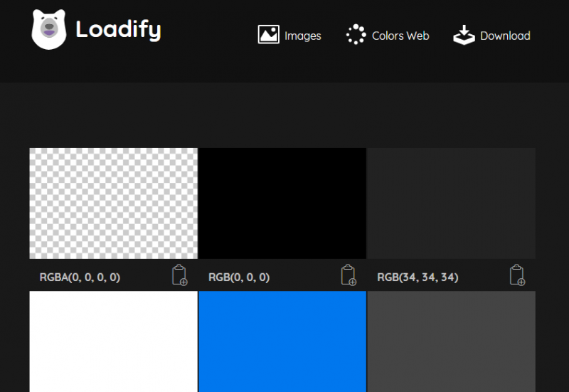Select the transparent checkered color swatch

[x=113, y=203]
